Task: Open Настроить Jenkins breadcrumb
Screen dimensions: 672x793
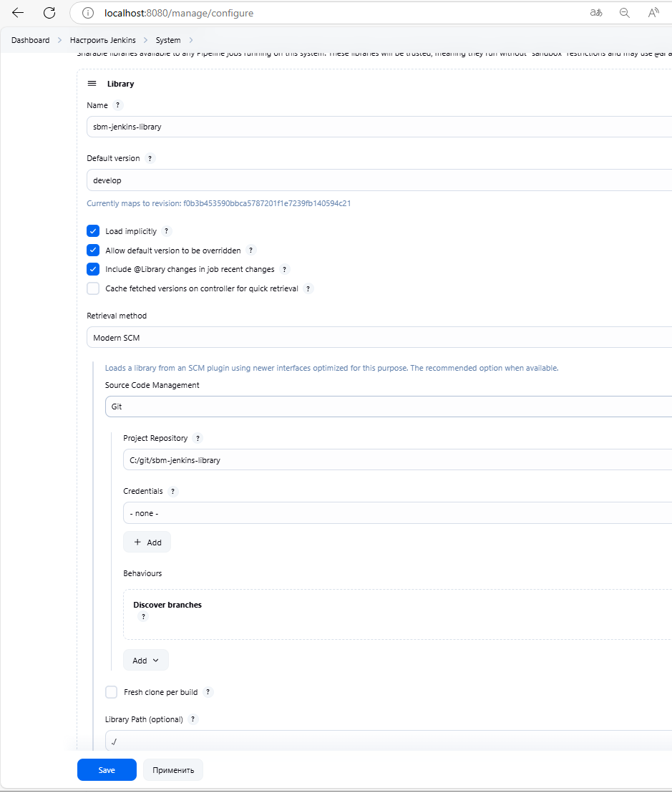Action: tap(102, 40)
